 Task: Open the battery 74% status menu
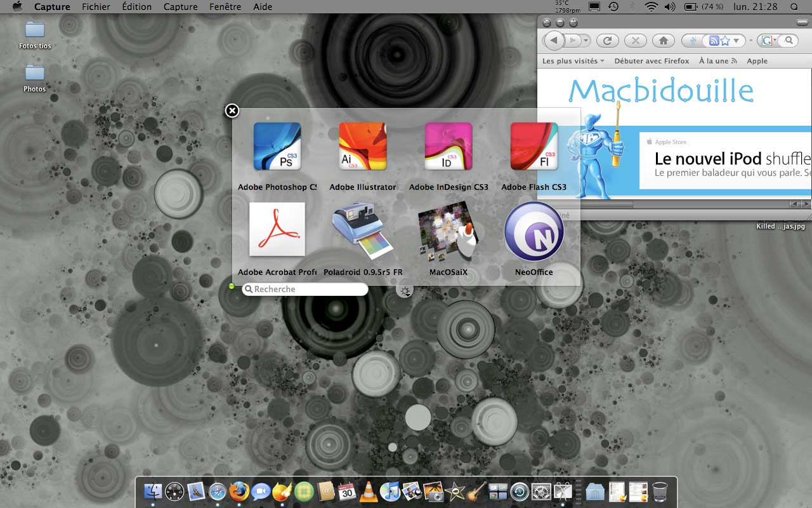[x=704, y=7]
